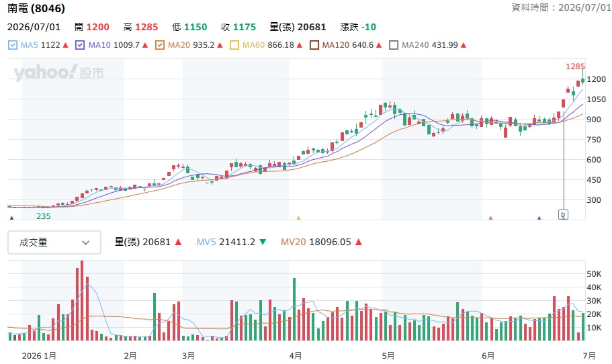Screen dimensions: 612x364
Task: Click the green down arrow beside MV5
Action: [x=263, y=242]
